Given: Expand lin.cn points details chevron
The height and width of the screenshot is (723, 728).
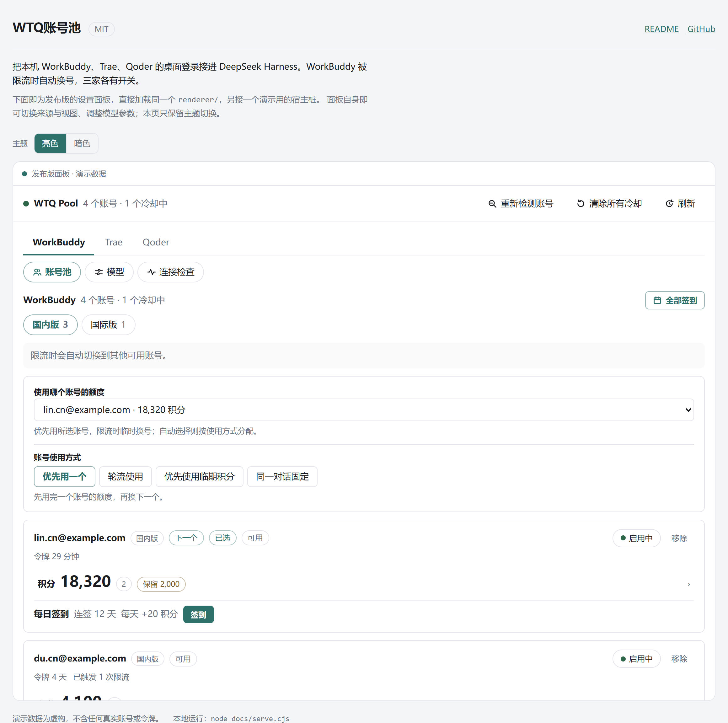Looking at the screenshot, I should coord(689,584).
